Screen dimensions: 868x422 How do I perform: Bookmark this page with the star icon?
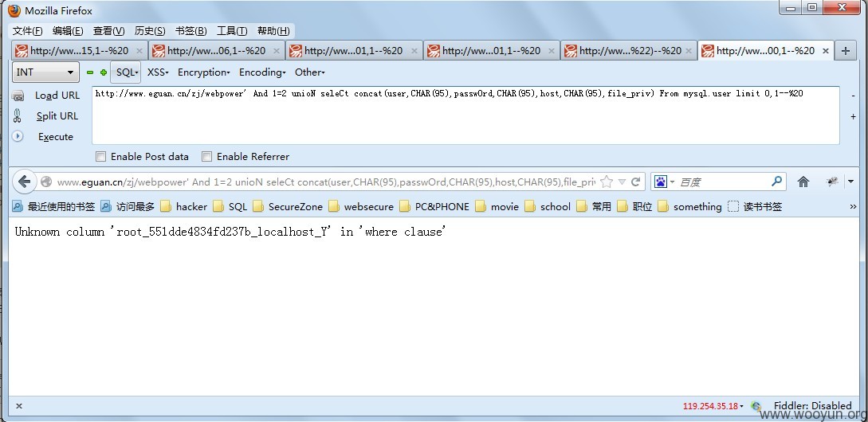pyautogui.click(x=607, y=182)
